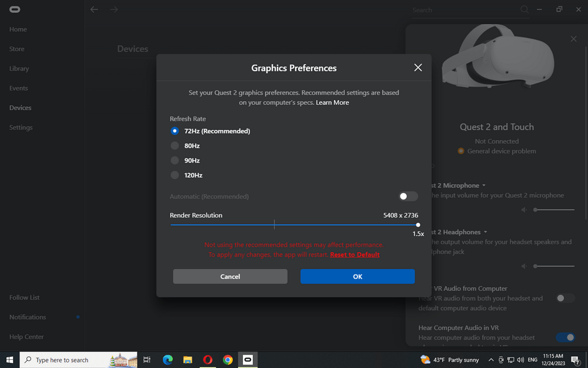Click the Windows taskbar search box
Screen dimensions: 588x368
pyautogui.click(x=78, y=360)
